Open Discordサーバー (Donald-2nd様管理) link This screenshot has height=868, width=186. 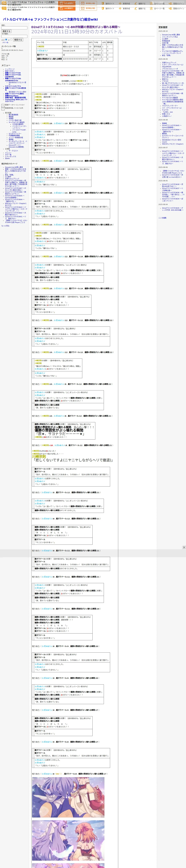tap(16, 146)
